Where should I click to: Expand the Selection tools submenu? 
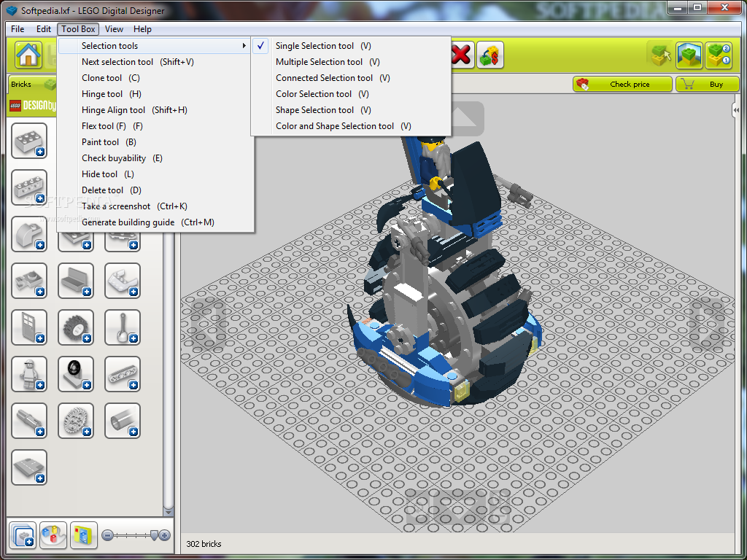click(x=155, y=46)
